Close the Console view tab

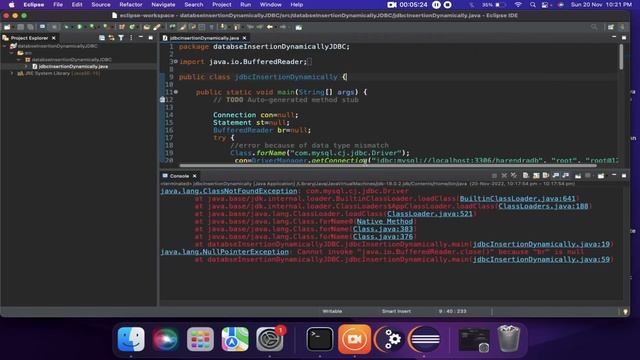click(194, 176)
